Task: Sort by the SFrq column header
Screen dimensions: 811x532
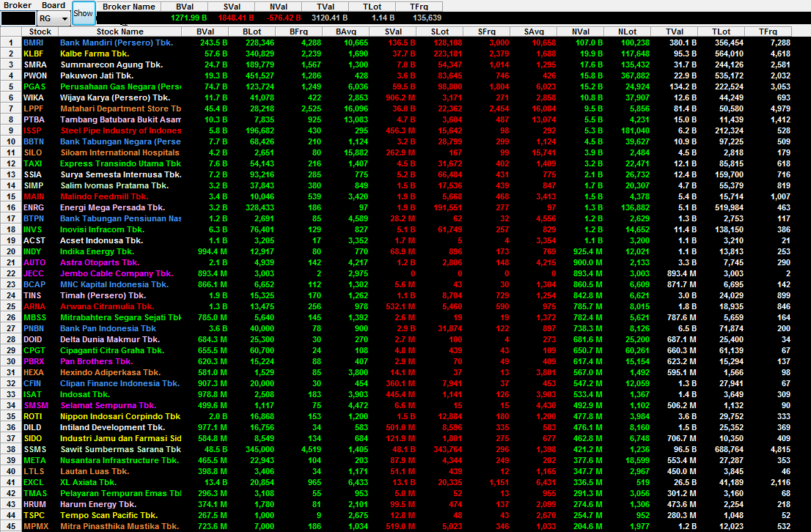Action: (x=487, y=32)
